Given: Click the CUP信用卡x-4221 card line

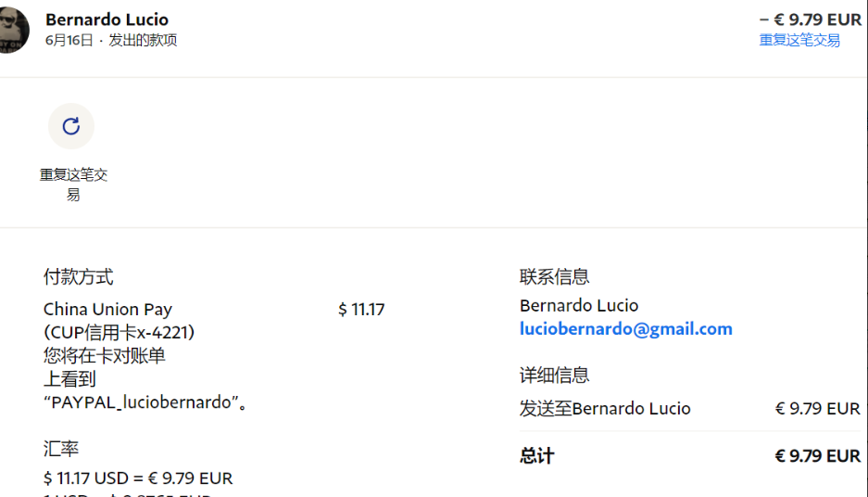Looking at the screenshot, I should click(x=119, y=332).
